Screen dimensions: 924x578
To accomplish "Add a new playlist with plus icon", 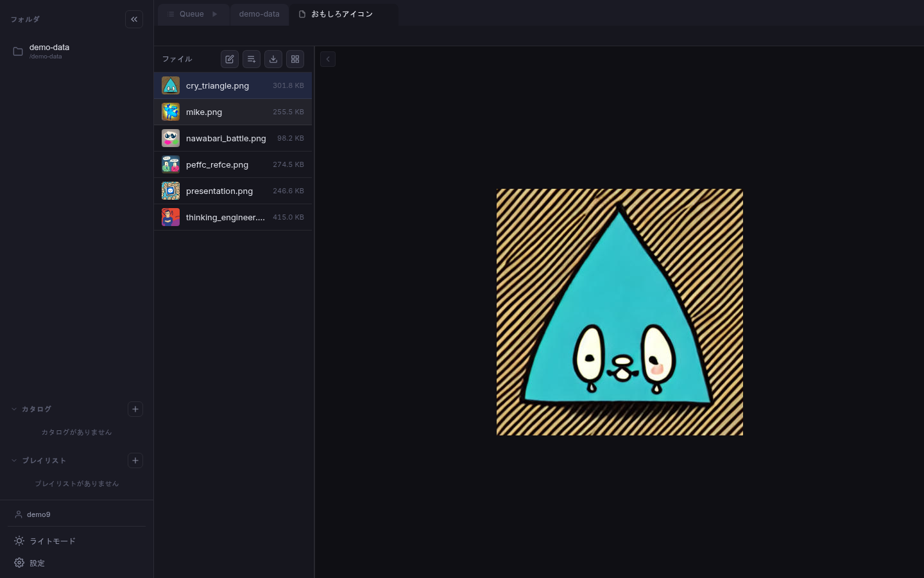I will 135,460.
